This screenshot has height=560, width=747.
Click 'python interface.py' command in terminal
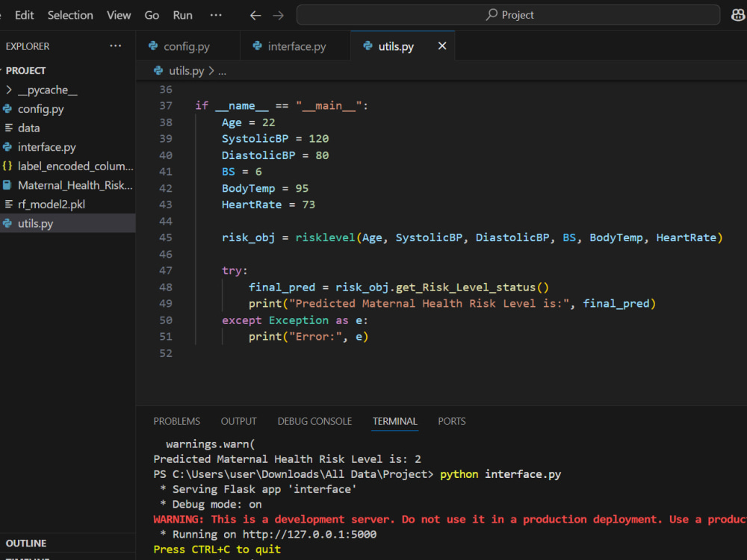click(500, 474)
